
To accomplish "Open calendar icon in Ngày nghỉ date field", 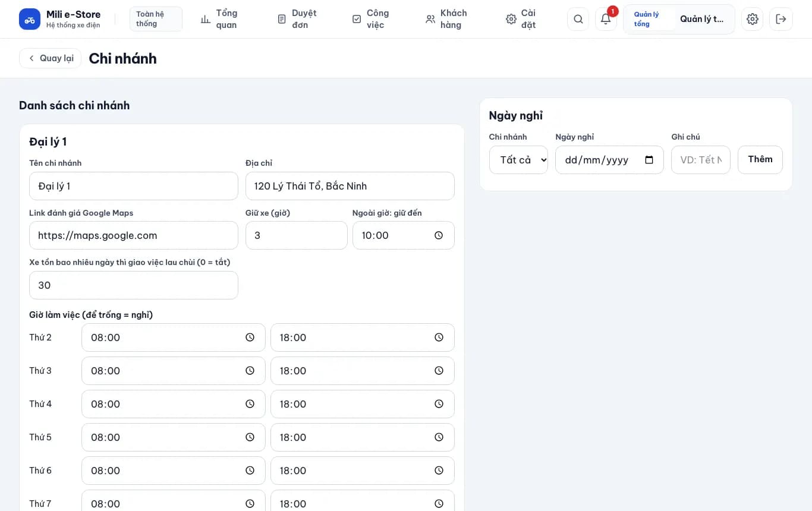I will point(649,160).
